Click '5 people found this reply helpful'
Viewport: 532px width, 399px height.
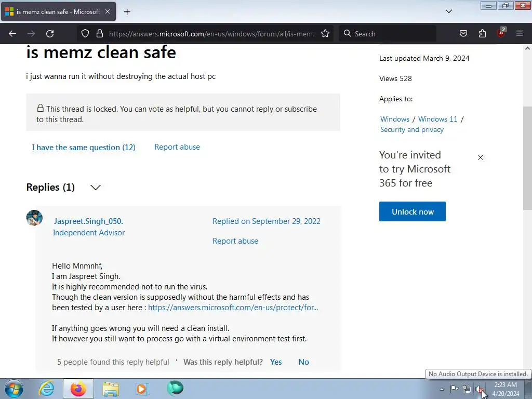point(113,362)
